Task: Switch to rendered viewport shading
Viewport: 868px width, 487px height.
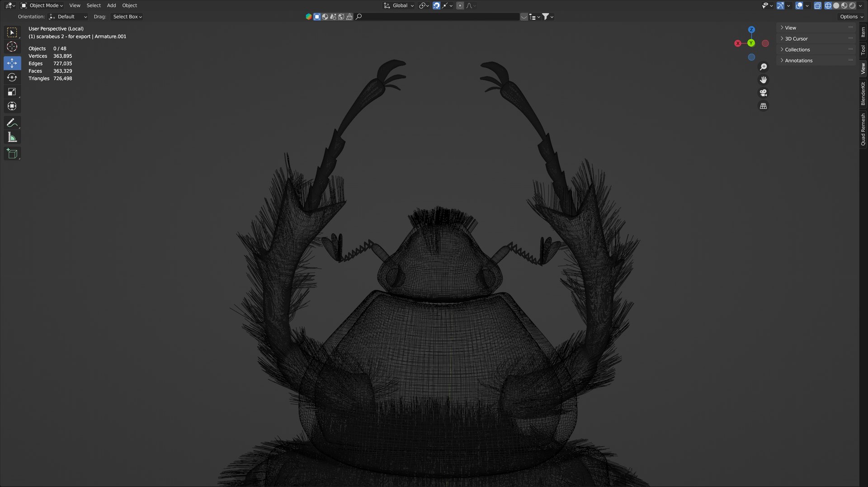Action: tap(852, 5)
